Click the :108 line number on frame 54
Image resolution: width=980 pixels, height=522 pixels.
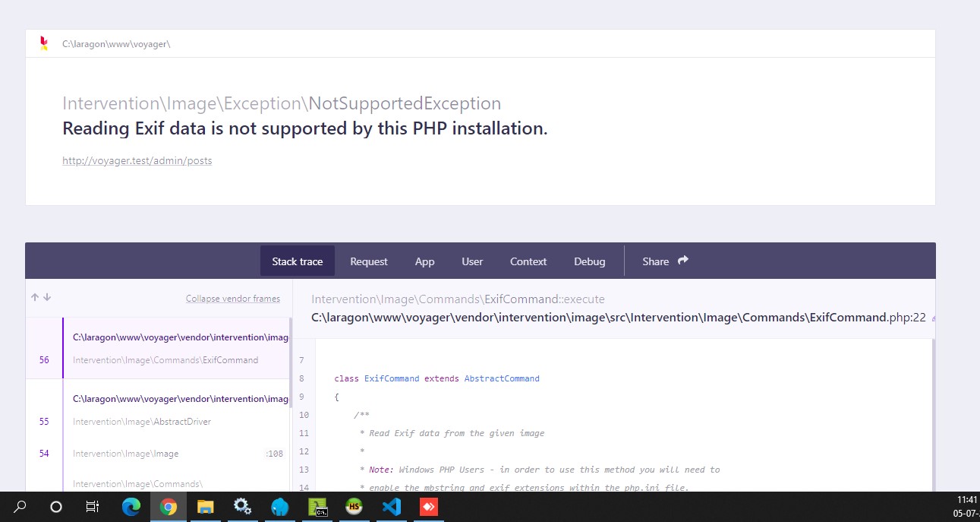pyautogui.click(x=274, y=454)
